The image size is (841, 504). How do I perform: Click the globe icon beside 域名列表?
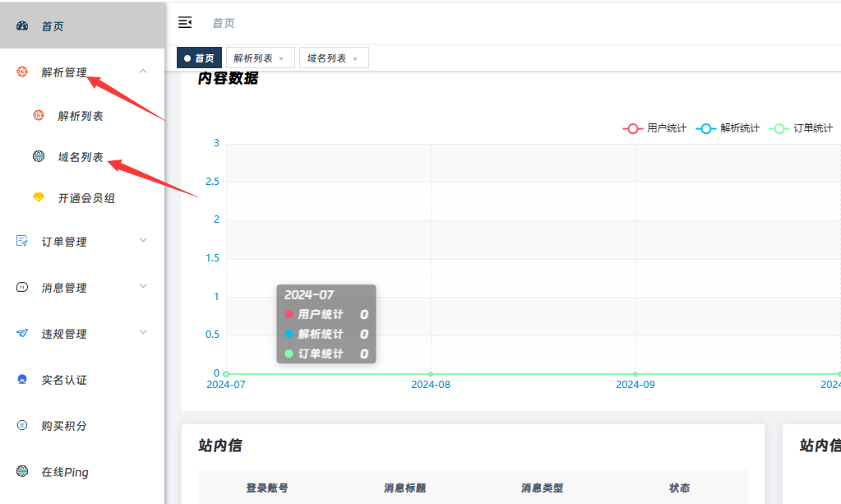tap(39, 156)
